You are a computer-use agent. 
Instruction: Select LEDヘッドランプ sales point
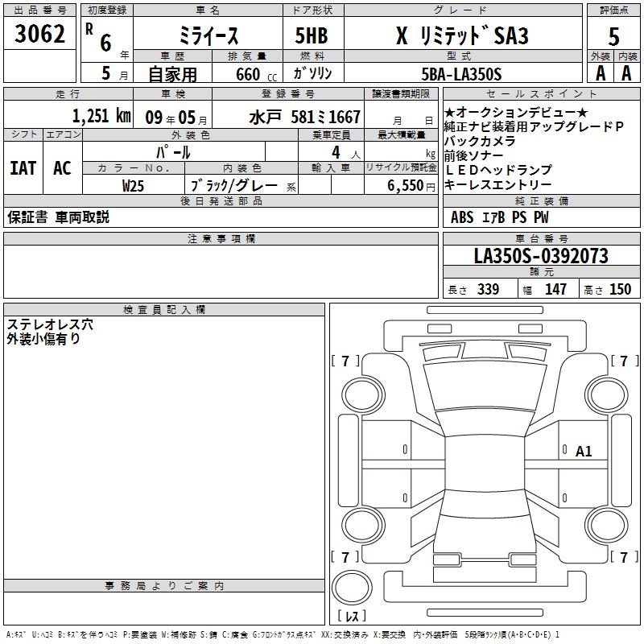(x=498, y=170)
